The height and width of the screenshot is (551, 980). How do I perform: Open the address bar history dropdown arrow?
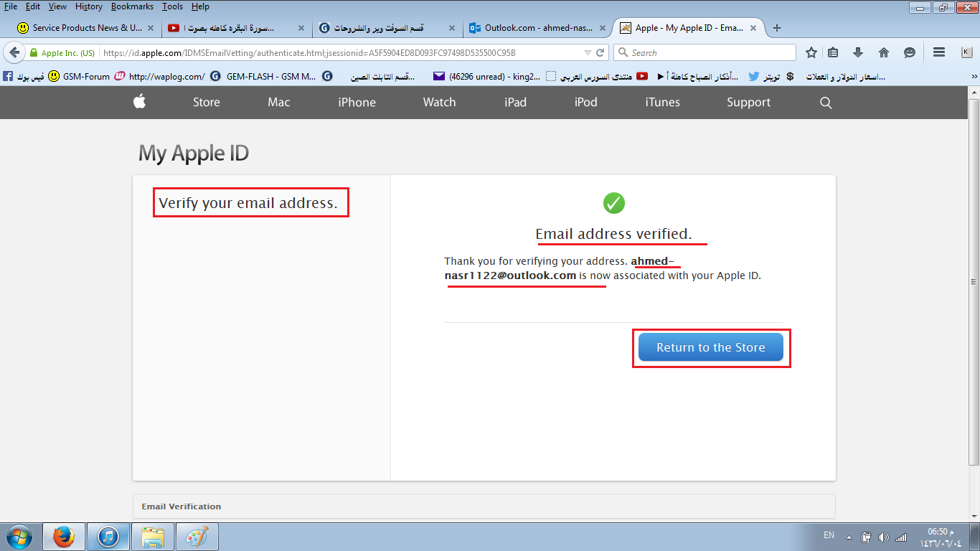588,52
